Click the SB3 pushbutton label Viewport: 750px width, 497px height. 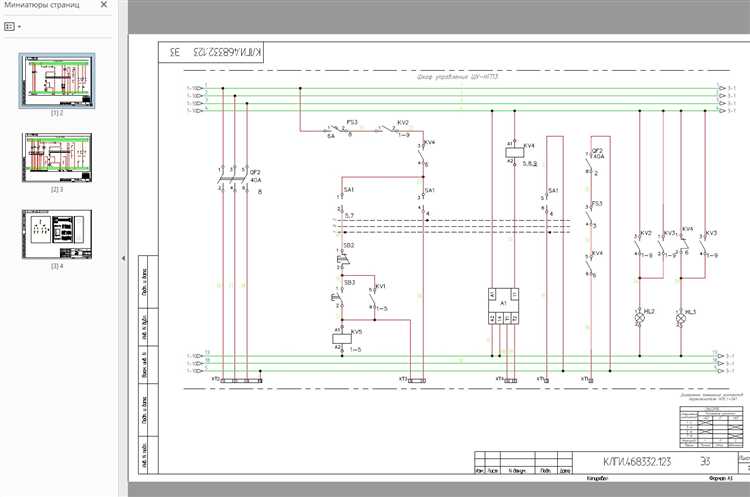coord(350,283)
